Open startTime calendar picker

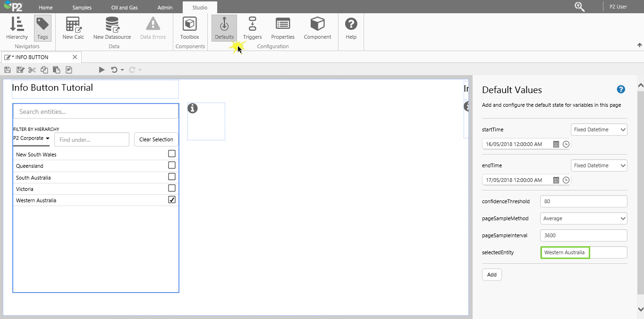pos(556,144)
